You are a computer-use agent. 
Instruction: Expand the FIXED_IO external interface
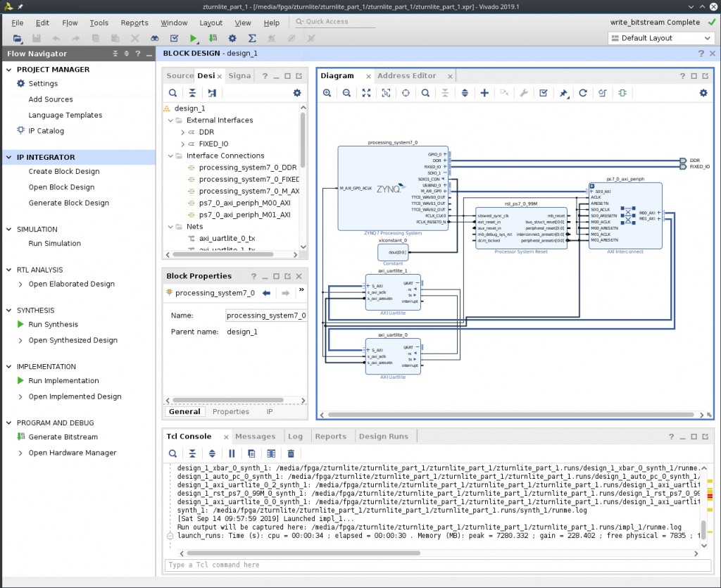coord(182,144)
